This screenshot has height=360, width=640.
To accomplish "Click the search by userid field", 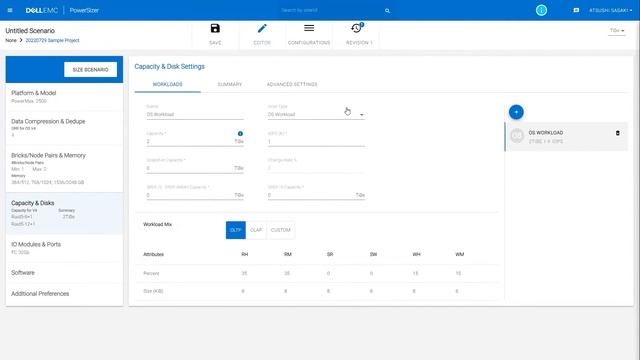I will pos(331,10).
